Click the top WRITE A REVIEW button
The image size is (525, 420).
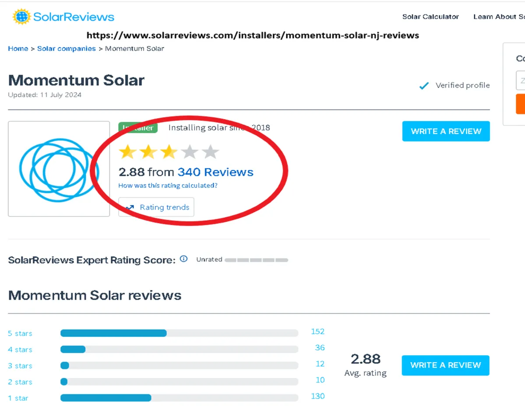click(x=446, y=131)
